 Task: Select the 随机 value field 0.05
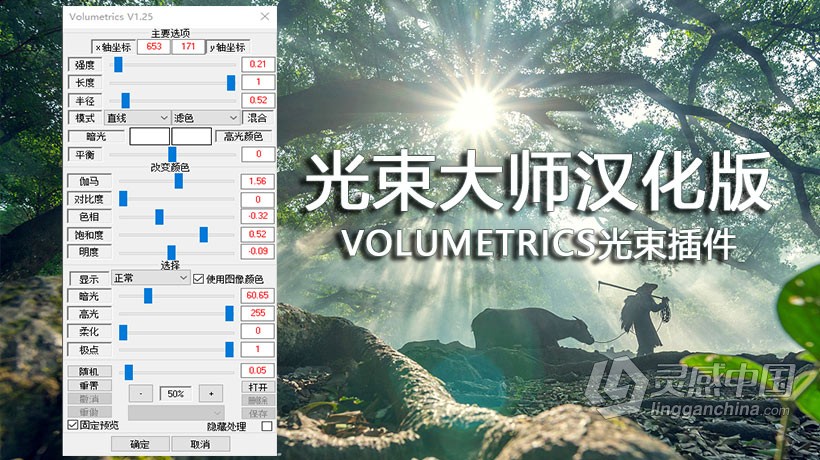[258, 370]
